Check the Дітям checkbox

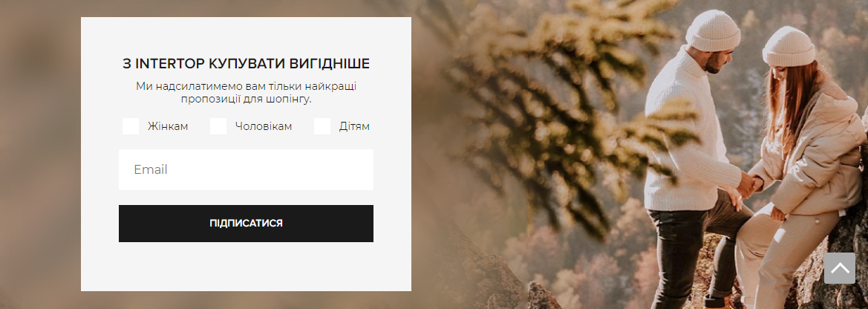pos(322,126)
